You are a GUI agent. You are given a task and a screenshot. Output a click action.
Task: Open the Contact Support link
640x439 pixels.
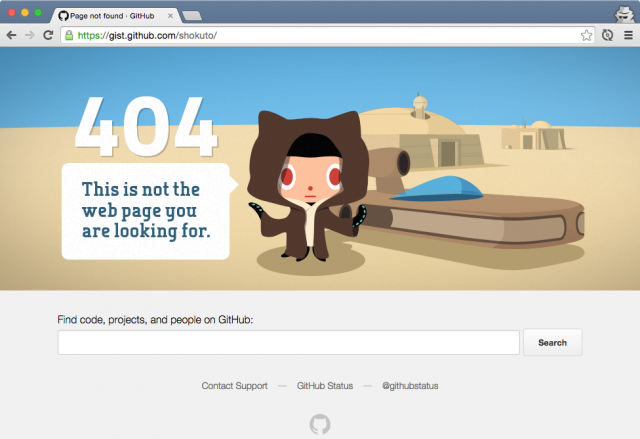click(234, 386)
